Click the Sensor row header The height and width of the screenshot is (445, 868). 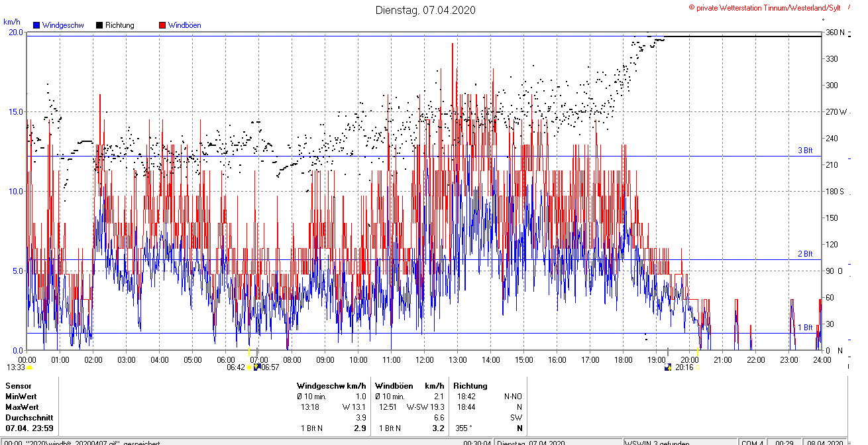(x=18, y=385)
